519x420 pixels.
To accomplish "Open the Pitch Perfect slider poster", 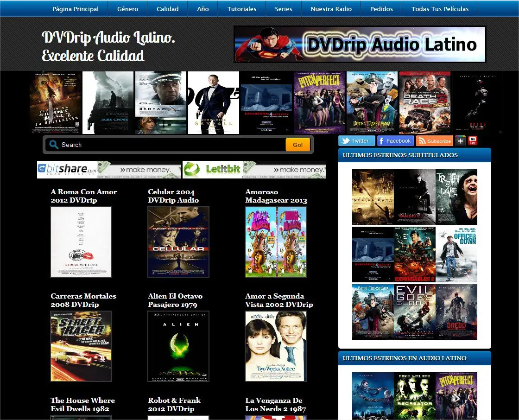I will point(319,102).
